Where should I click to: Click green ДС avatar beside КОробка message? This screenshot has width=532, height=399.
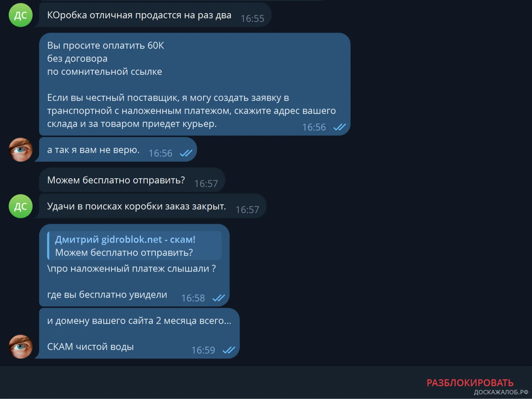point(21,15)
